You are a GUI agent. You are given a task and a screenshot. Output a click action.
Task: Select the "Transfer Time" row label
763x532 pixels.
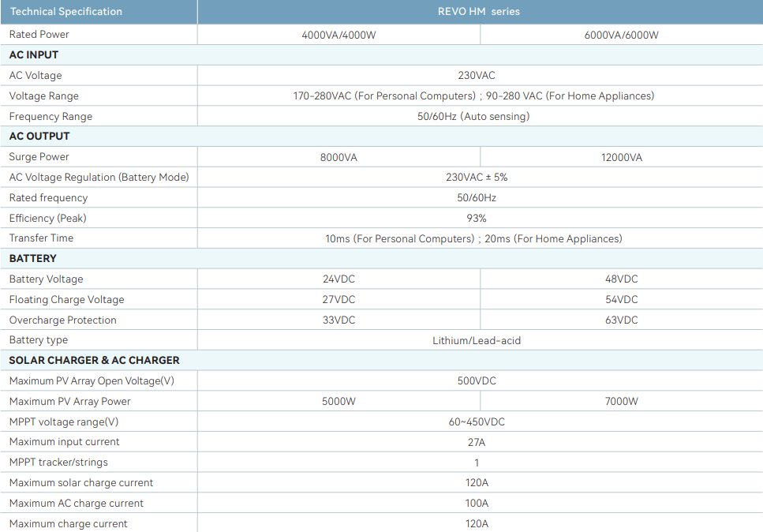click(x=41, y=238)
